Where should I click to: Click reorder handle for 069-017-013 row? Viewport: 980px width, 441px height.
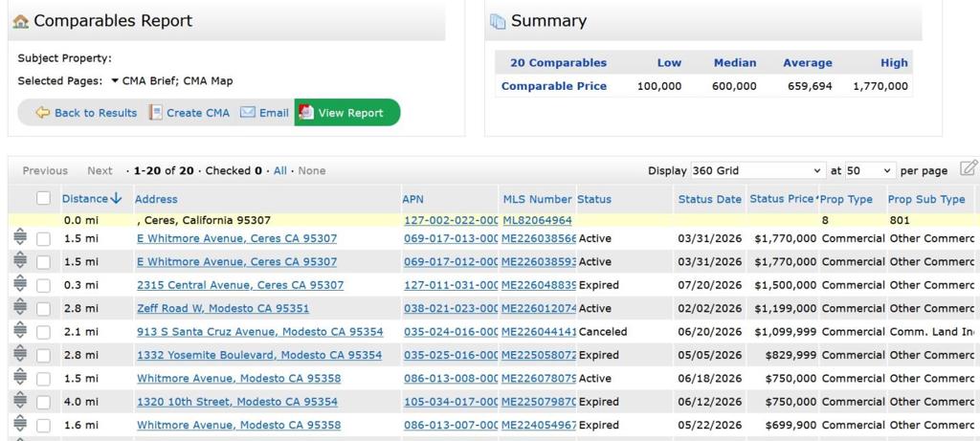(x=20, y=238)
